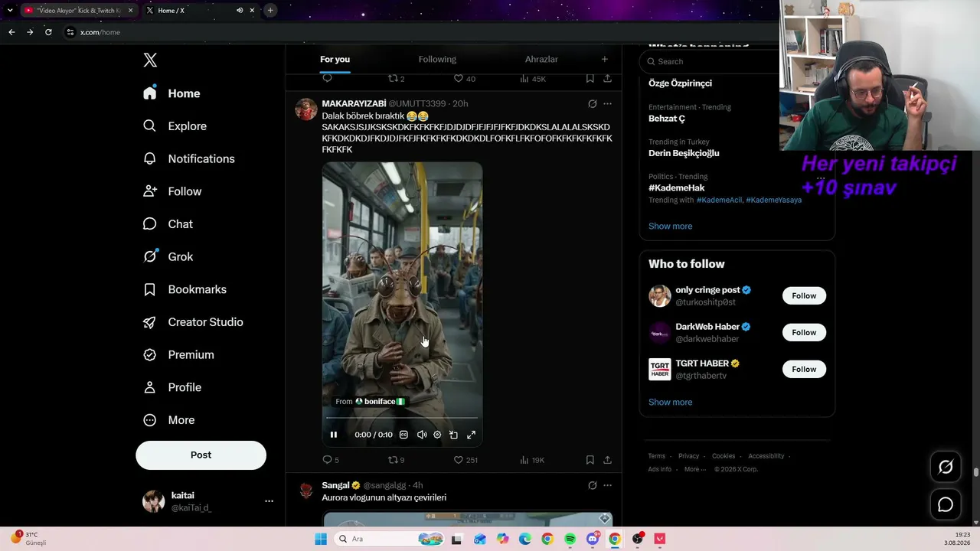Image resolution: width=980 pixels, height=551 pixels.
Task: Reply to the post with 5 replies
Action: coord(331,460)
